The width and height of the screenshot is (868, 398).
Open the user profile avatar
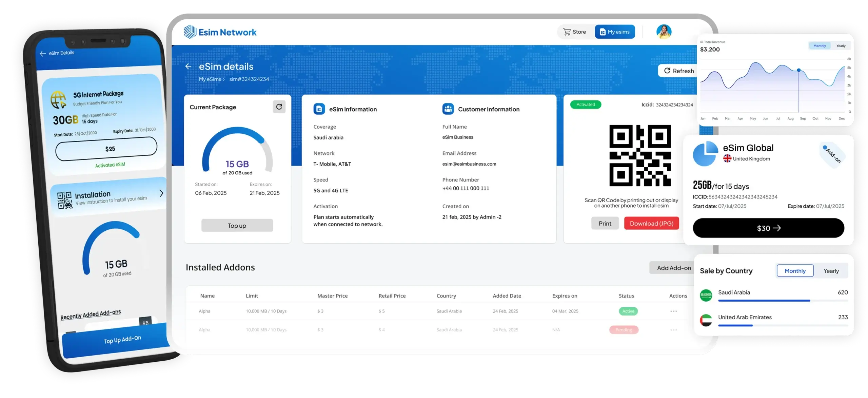coord(664,32)
